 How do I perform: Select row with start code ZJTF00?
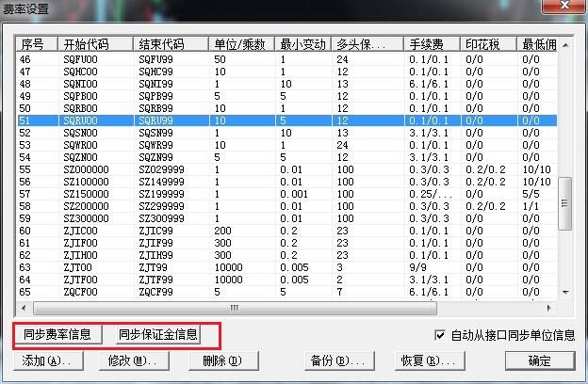coord(286,280)
